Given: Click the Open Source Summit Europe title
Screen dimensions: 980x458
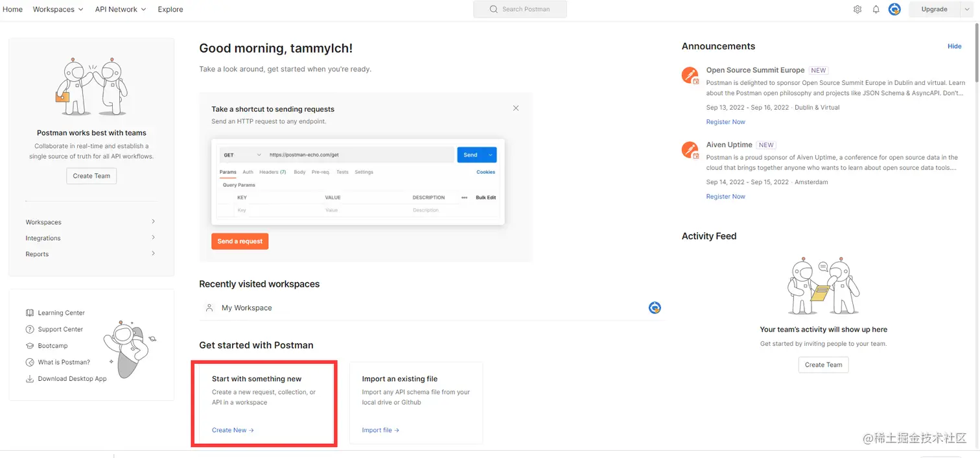Looking at the screenshot, I should tap(755, 70).
